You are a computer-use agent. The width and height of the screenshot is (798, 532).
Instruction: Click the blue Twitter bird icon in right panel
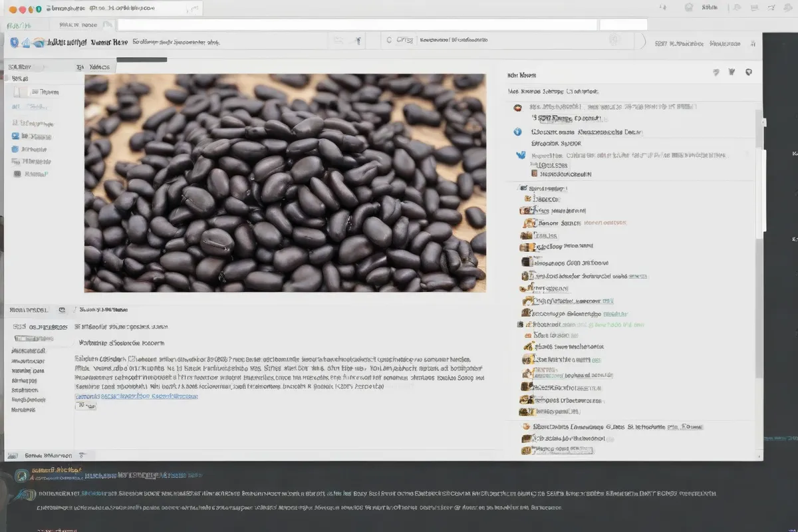pos(521,155)
